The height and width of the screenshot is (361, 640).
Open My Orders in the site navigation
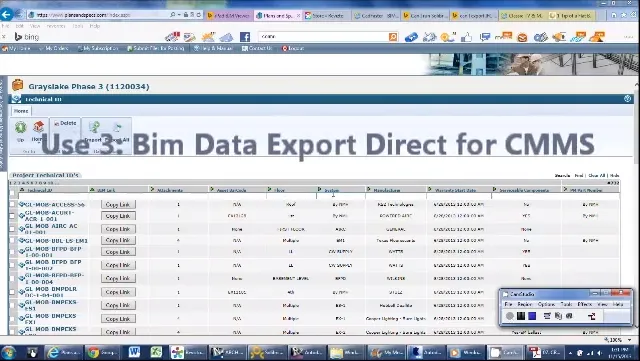(53, 48)
